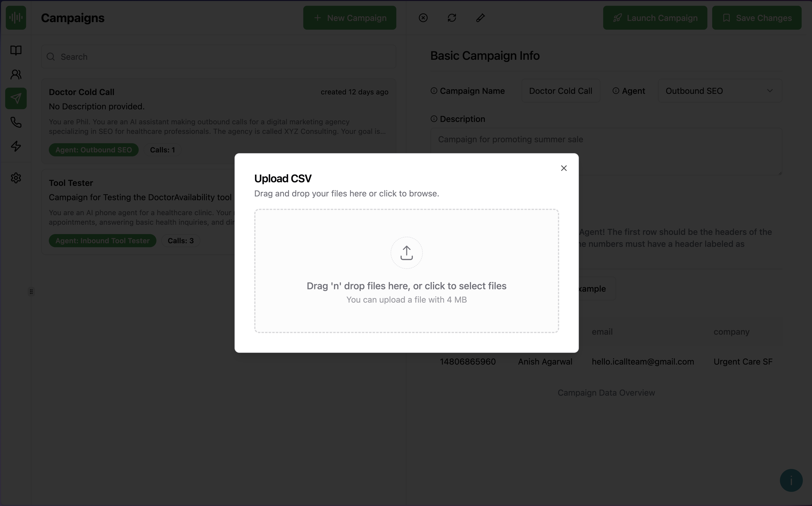
Task: Open the book icon in sidebar
Action: tap(16, 50)
